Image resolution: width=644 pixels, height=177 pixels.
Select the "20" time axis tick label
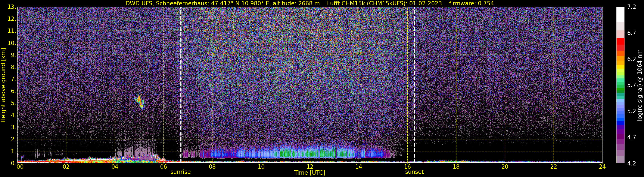click(505, 167)
